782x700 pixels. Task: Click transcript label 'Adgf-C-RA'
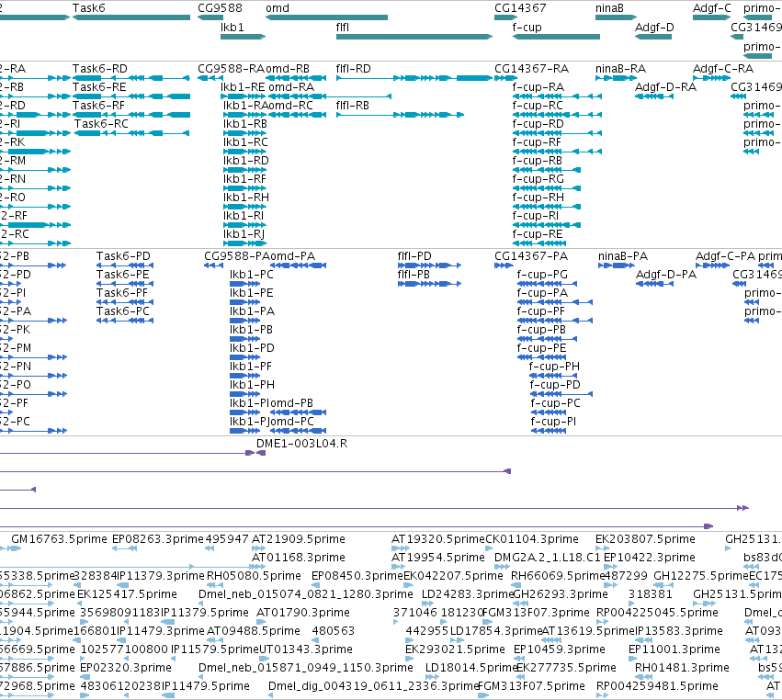(x=723, y=68)
